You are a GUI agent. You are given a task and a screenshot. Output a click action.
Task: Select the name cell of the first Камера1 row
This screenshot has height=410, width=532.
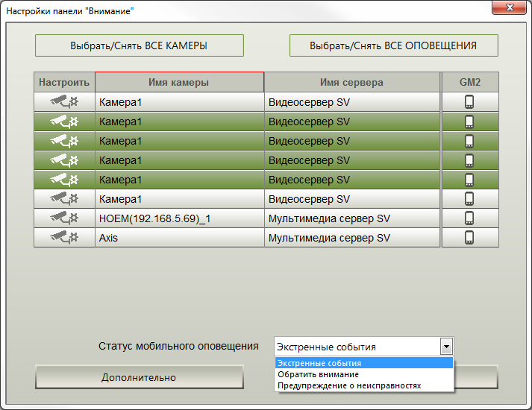pyautogui.click(x=180, y=101)
